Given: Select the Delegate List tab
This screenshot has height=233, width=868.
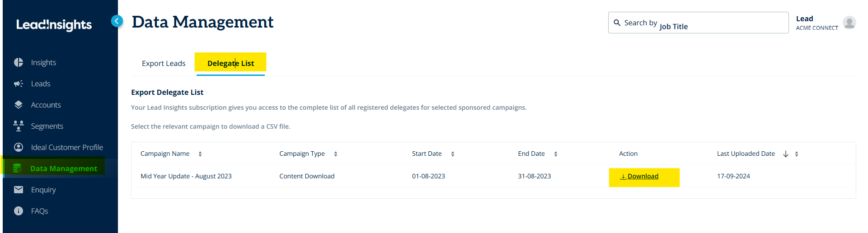Looking at the screenshot, I should [x=230, y=63].
